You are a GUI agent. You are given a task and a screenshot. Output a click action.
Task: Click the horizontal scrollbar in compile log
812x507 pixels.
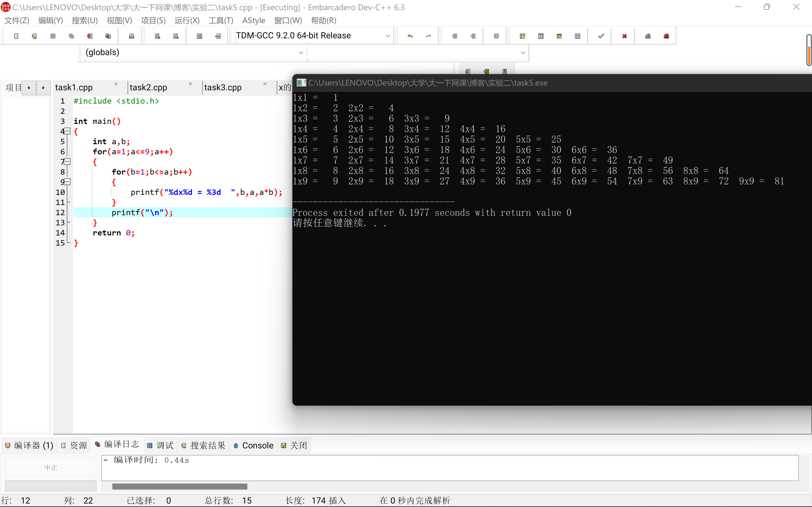pos(180,486)
